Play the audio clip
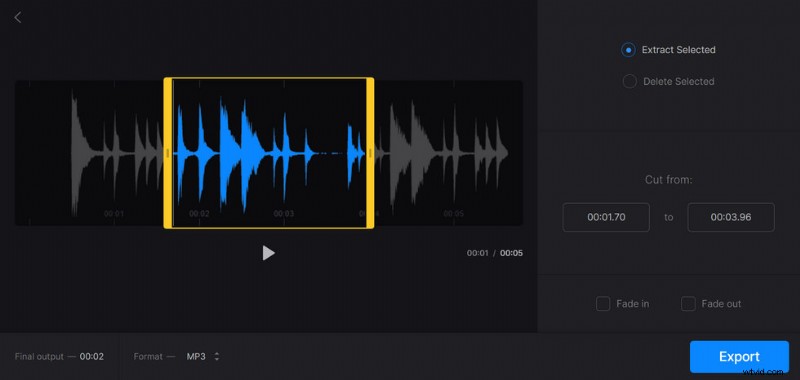800x380 pixels. [268, 252]
